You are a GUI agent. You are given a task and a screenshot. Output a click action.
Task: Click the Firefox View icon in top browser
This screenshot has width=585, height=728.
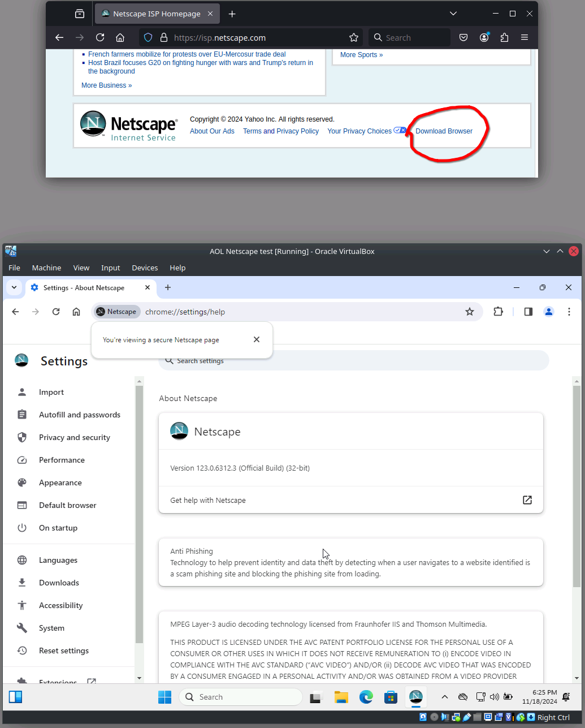pyautogui.click(x=80, y=14)
